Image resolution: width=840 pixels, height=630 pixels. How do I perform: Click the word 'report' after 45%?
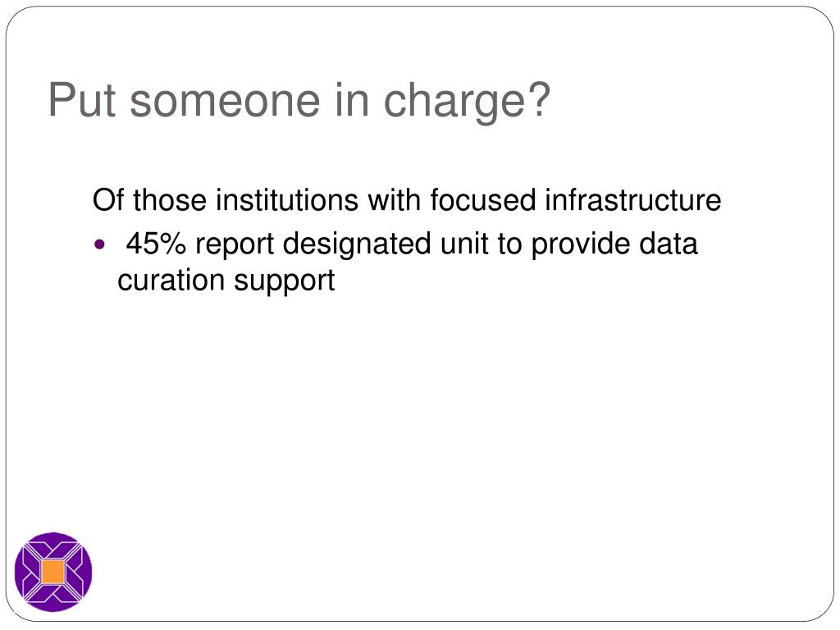click(x=235, y=246)
